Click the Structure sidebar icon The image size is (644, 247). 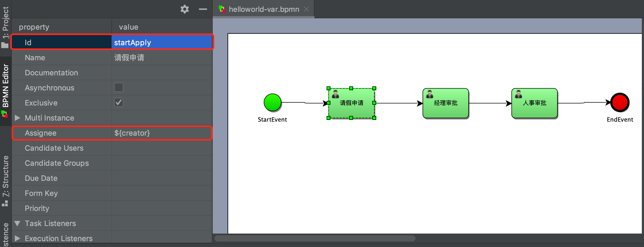click(5, 203)
